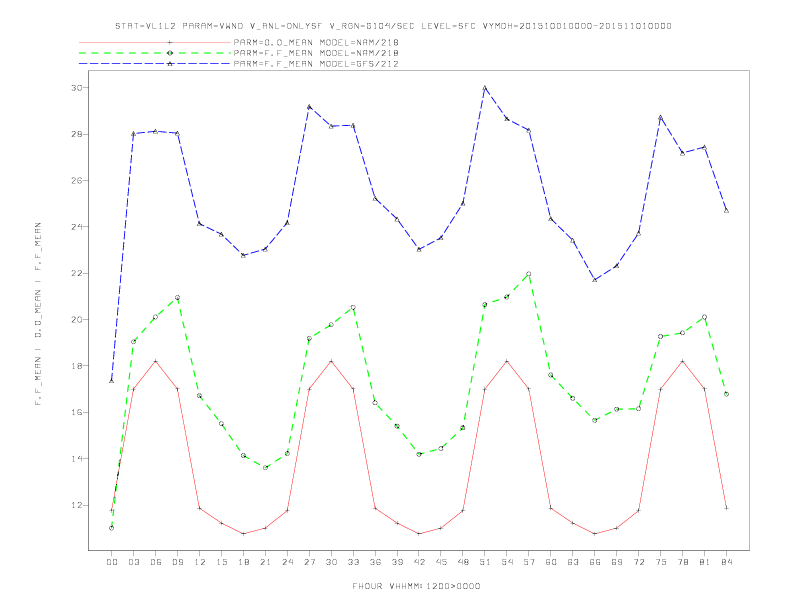The height and width of the screenshot is (612, 792).
Task: Click the red solid legend line sample
Action: pos(155,42)
